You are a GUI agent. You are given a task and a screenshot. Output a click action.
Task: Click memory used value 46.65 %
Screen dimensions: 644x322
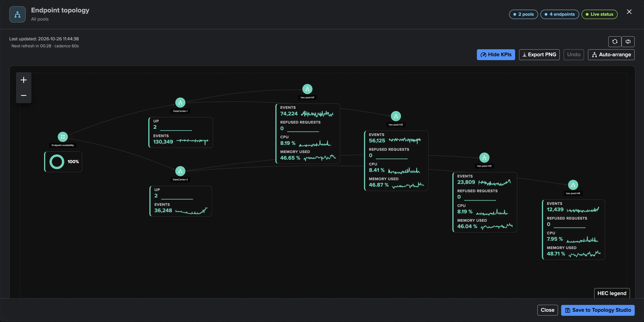(x=290, y=158)
